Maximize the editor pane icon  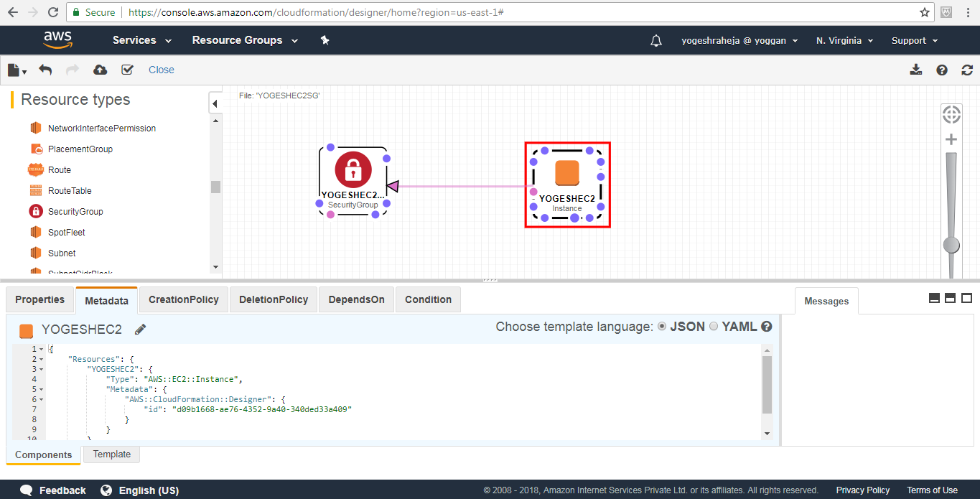(x=966, y=298)
